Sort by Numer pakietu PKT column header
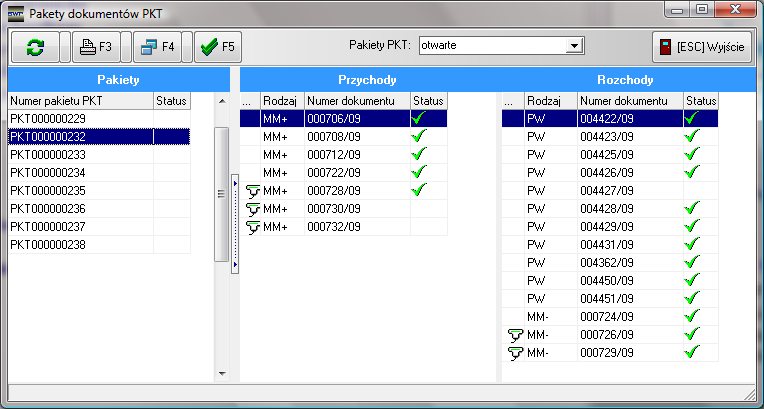The height and width of the screenshot is (409, 764). point(80,100)
